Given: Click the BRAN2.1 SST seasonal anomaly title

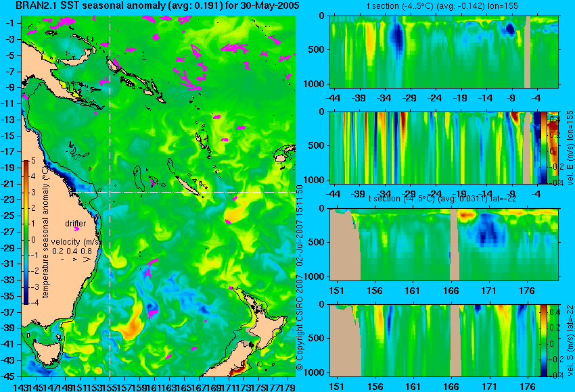Looking at the screenshot, I should pyautogui.click(x=158, y=6).
